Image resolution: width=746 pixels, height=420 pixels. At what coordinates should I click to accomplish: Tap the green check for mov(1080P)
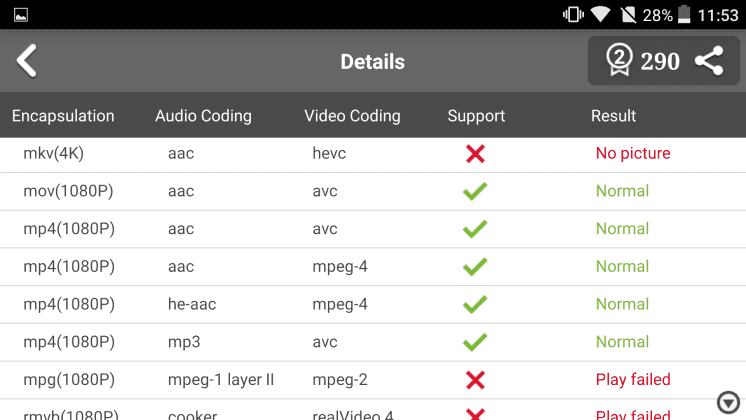tap(475, 191)
